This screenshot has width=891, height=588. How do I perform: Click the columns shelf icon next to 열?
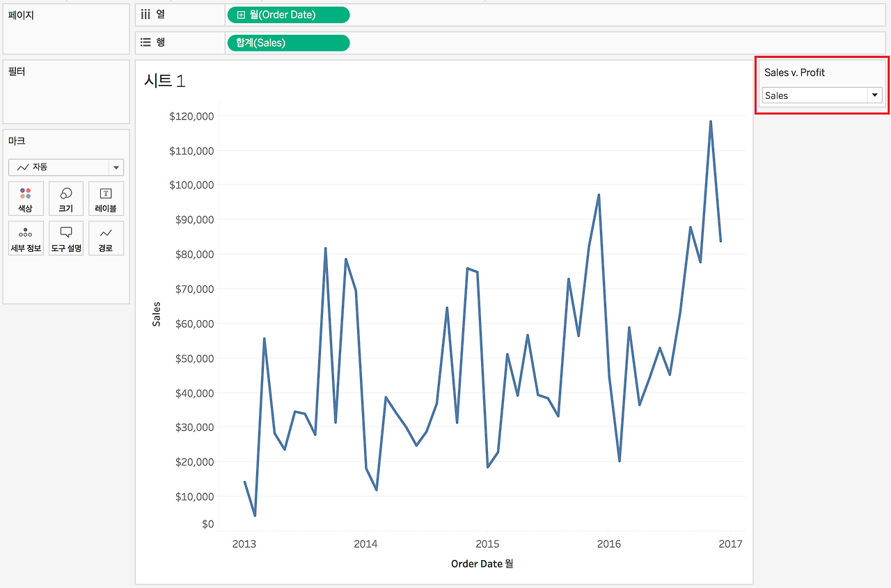pos(145,15)
